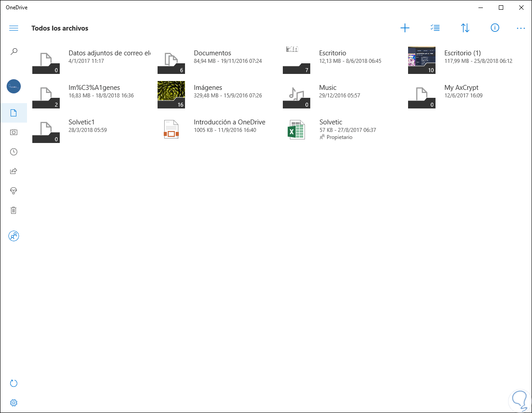Toggle the multi-select checklist icon
Screen dimensions: 532x413
(435, 28)
